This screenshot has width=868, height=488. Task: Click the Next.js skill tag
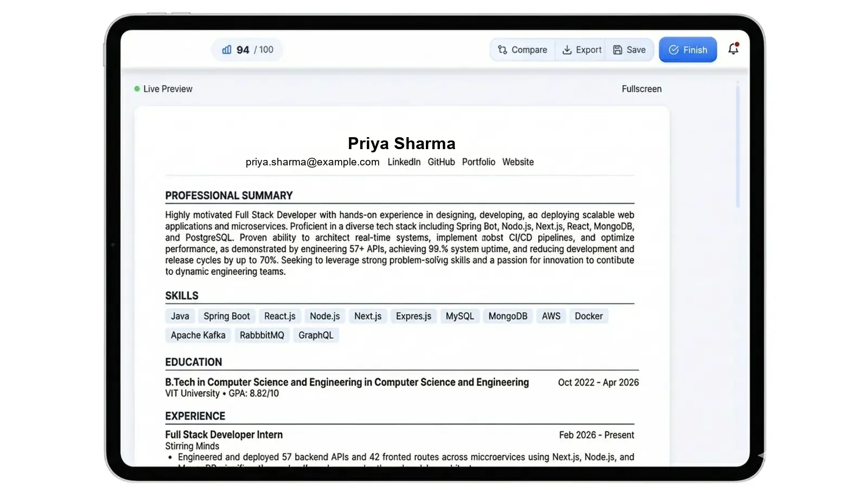click(368, 316)
